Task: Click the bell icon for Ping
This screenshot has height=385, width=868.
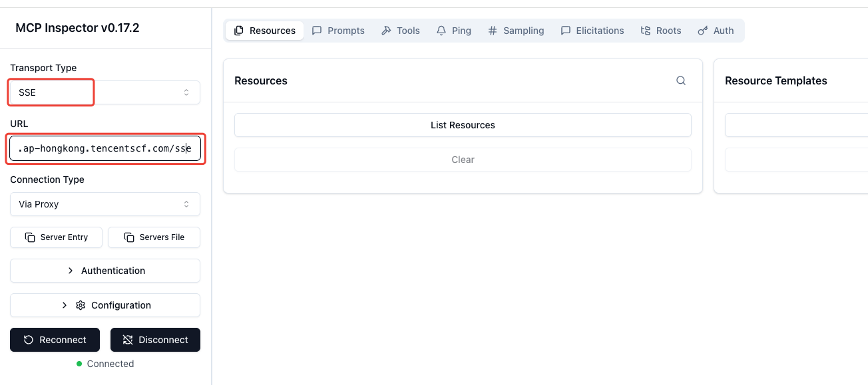Action: [x=441, y=31]
